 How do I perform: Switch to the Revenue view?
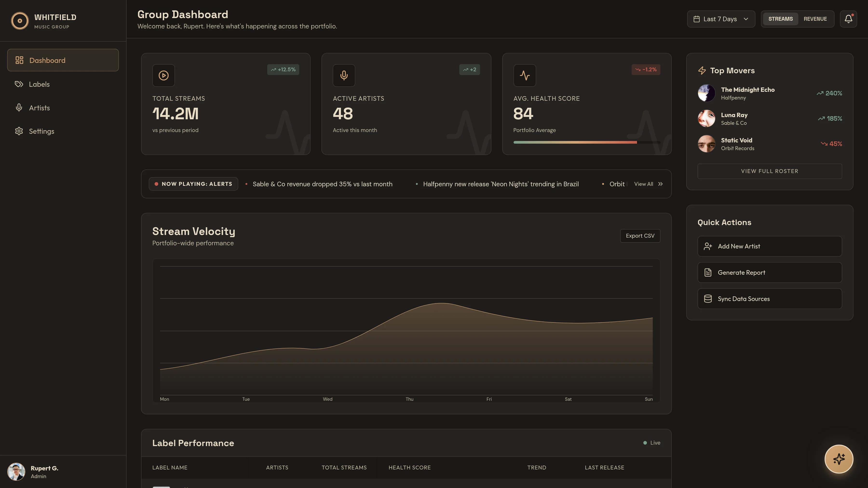point(815,19)
